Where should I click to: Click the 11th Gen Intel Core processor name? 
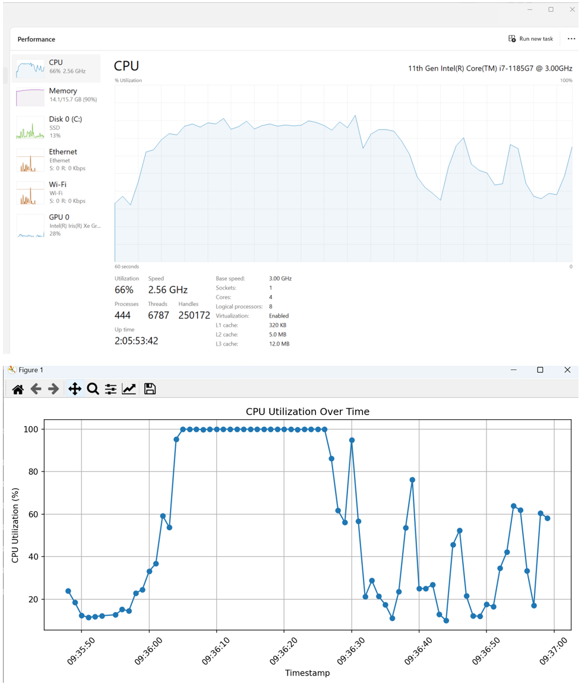coord(490,68)
